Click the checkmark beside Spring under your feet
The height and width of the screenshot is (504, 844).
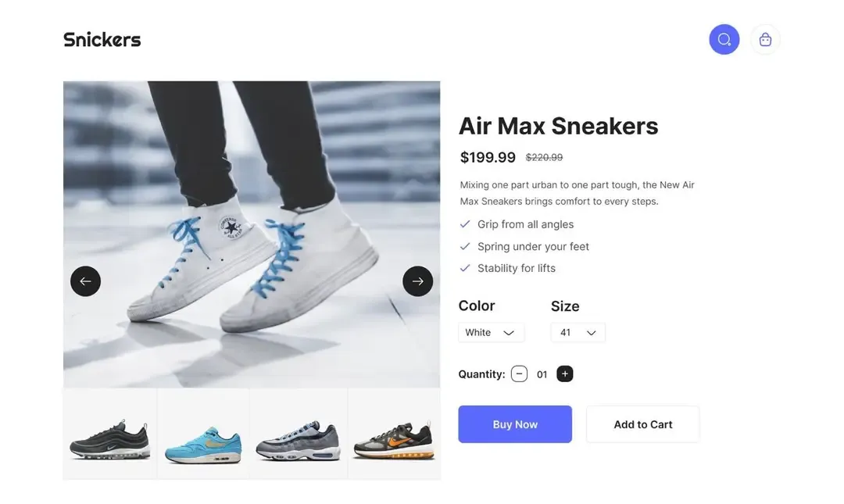tap(465, 246)
